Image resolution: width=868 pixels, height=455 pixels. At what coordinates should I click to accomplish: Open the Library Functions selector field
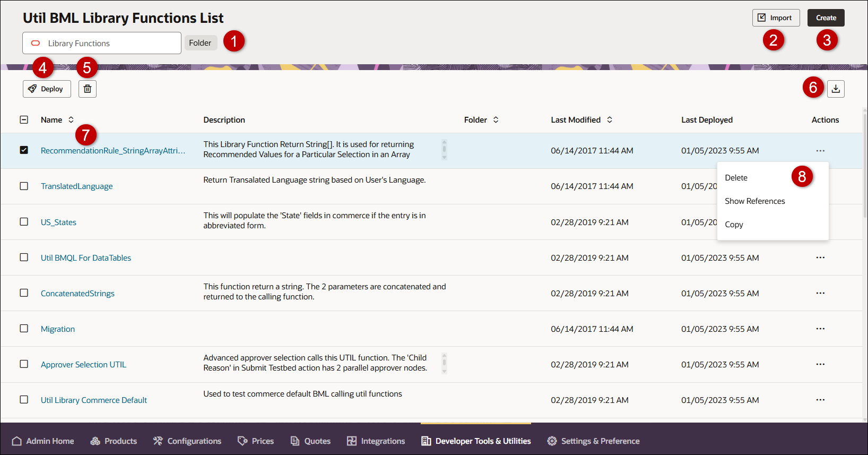click(102, 43)
